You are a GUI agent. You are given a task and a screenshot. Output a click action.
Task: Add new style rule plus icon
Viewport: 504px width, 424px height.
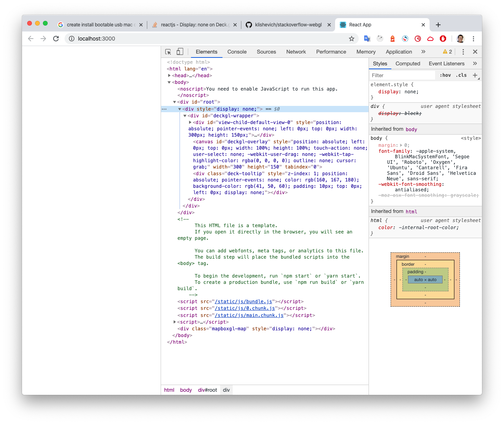pos(475,75)
